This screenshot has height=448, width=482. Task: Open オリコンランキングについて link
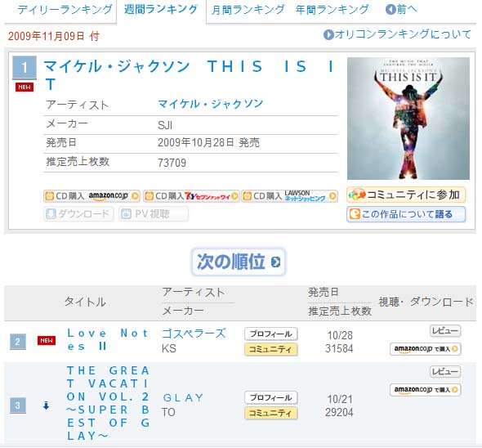(397, 34)
